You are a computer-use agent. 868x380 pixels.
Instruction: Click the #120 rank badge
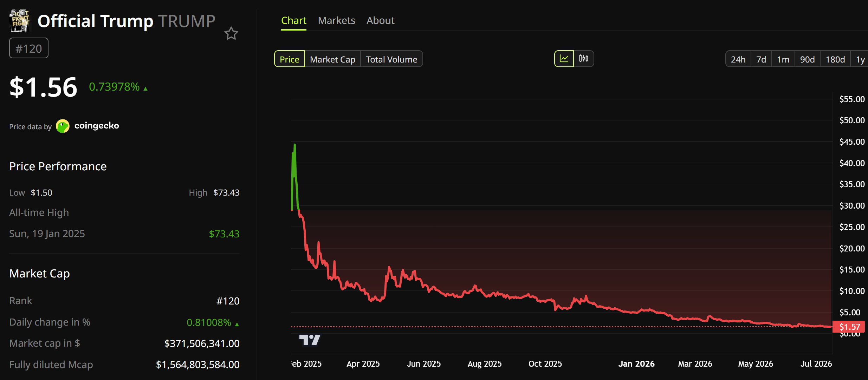[29, 48]
